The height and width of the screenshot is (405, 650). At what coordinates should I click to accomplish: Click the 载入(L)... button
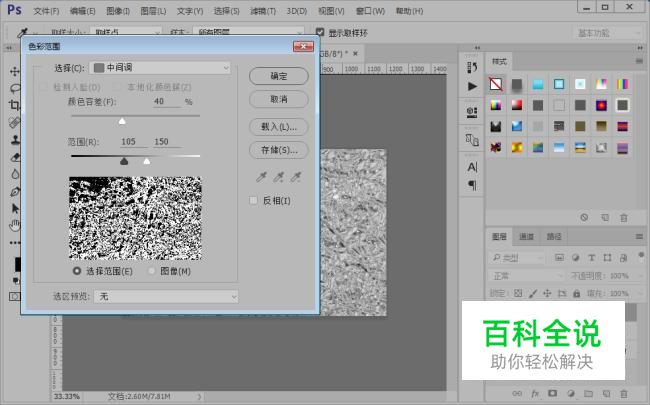click(279, 127)
